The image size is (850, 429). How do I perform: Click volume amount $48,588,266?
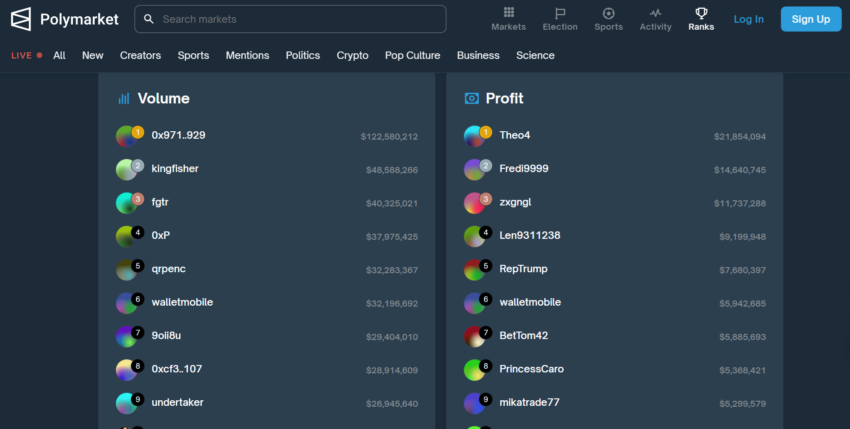(x=392, y=170)
